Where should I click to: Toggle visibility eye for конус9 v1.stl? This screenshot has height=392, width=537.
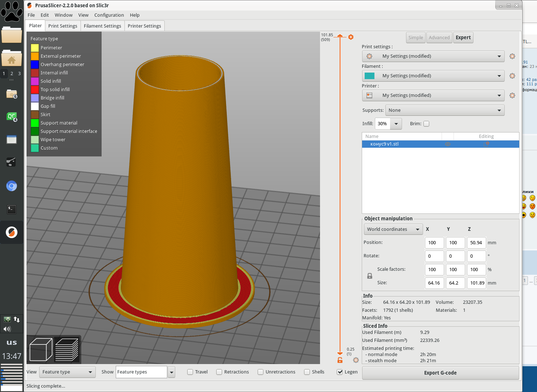(448, 144)
